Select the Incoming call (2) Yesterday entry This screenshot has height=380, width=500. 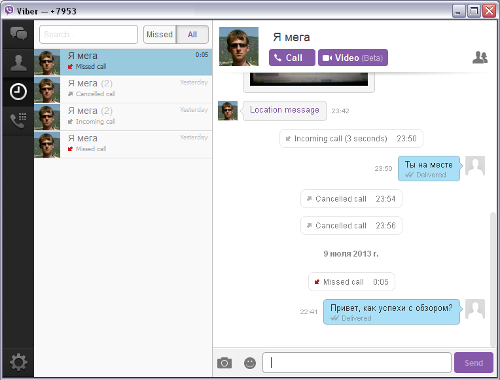click(123, 117)
